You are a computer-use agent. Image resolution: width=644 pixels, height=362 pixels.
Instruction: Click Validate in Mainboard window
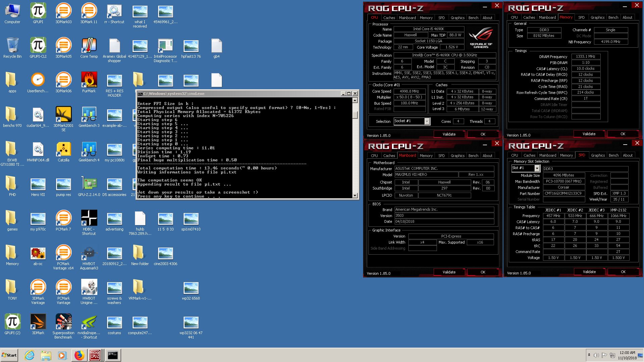point(449,272)
